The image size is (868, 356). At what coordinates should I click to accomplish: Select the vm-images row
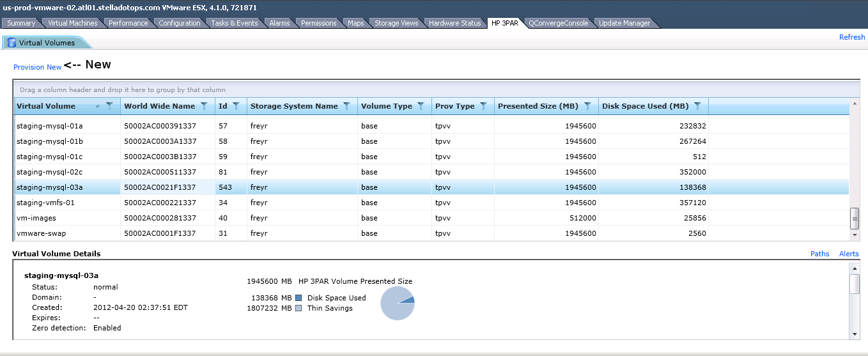431,218
